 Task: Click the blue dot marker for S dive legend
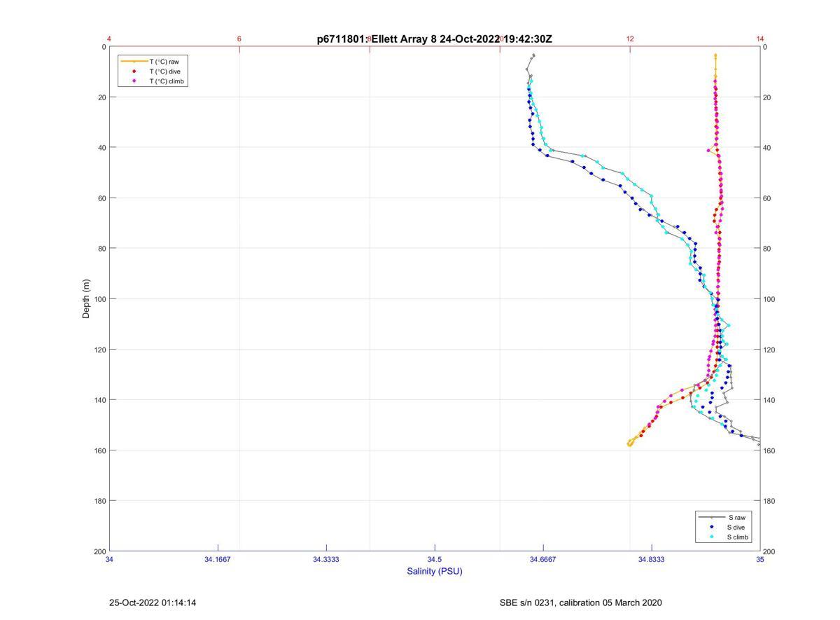711,527
